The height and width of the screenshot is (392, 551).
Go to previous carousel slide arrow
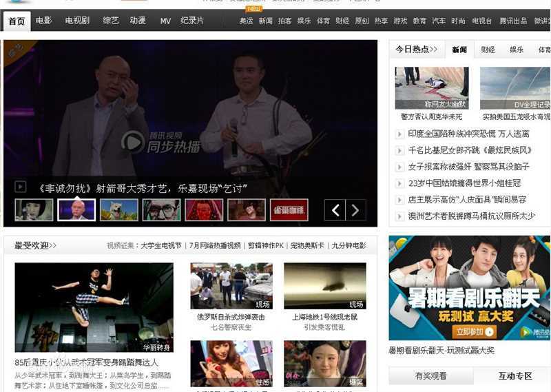pyautogui.click(x=335, y=210)
